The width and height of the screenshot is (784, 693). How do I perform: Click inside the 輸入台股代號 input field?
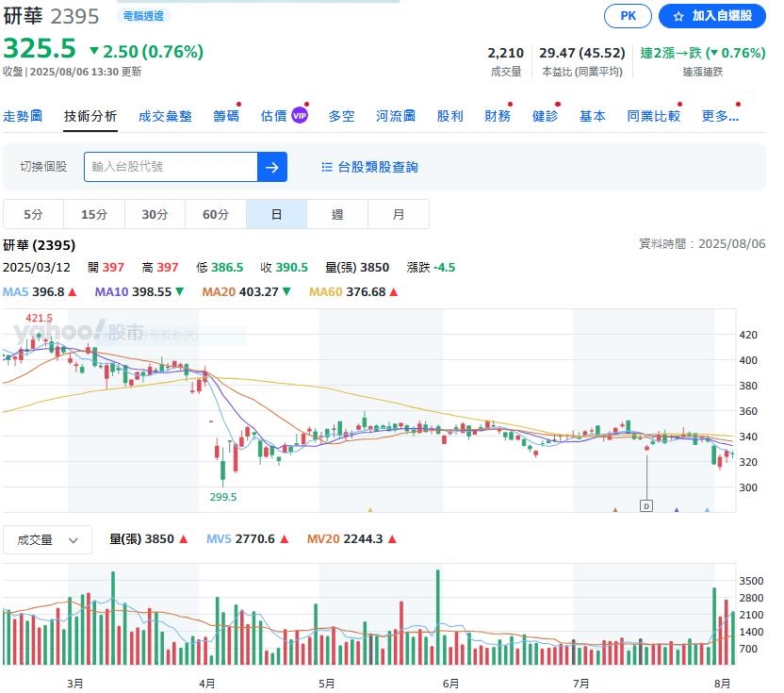tap(179, 167)
